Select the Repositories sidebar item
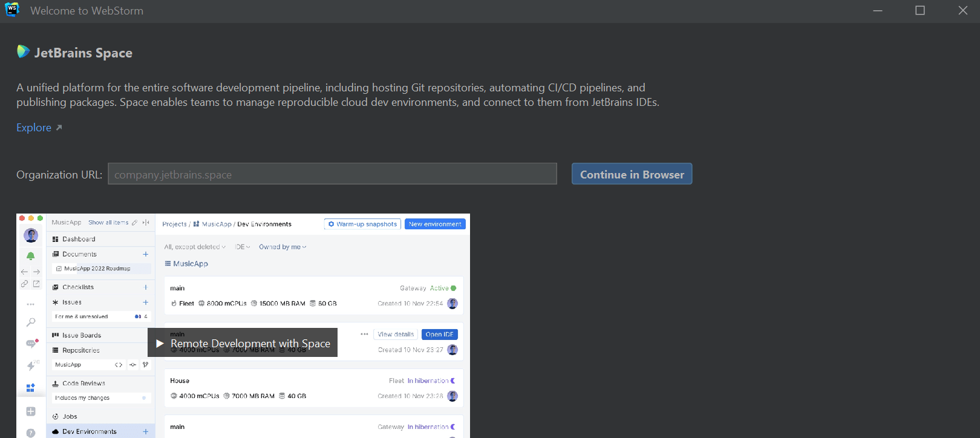This screenshot has height=438, width=980. click(x=81, y=350)
